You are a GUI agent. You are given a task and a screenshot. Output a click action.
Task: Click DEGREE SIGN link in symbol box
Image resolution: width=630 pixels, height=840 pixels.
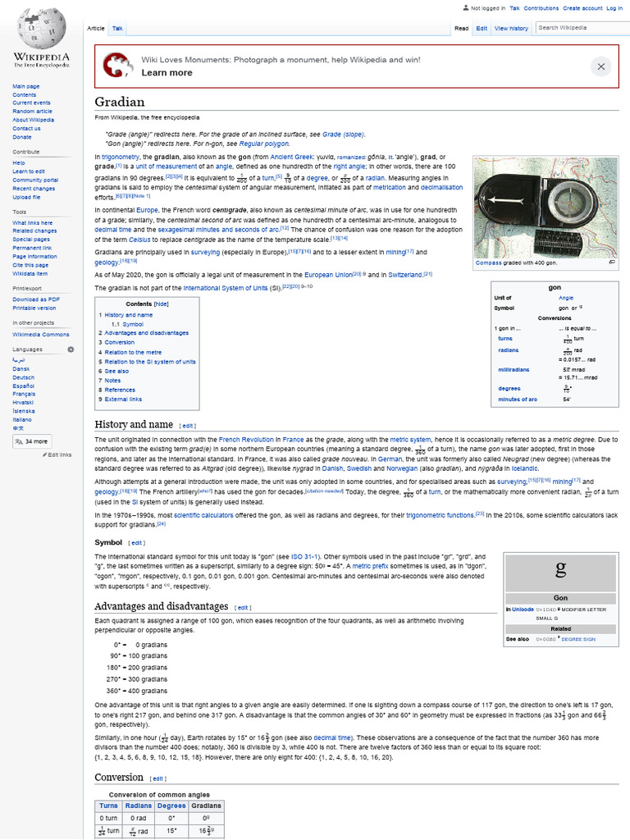578,639
